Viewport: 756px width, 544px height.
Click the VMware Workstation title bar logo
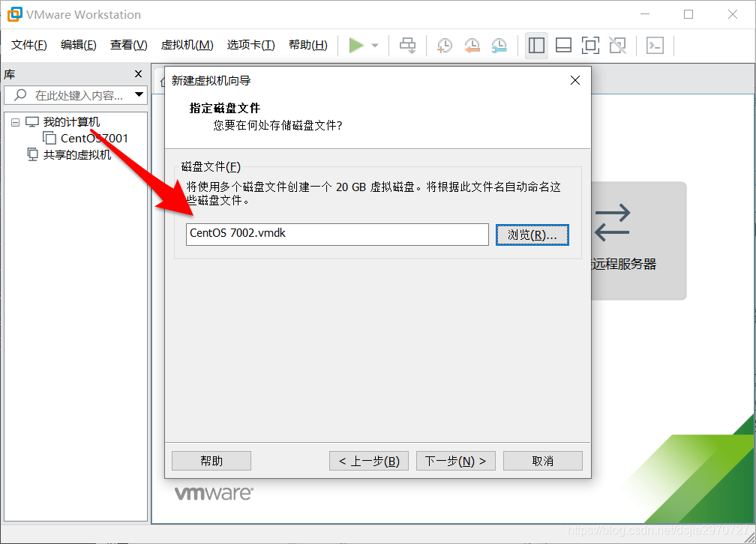click(14, 14)
